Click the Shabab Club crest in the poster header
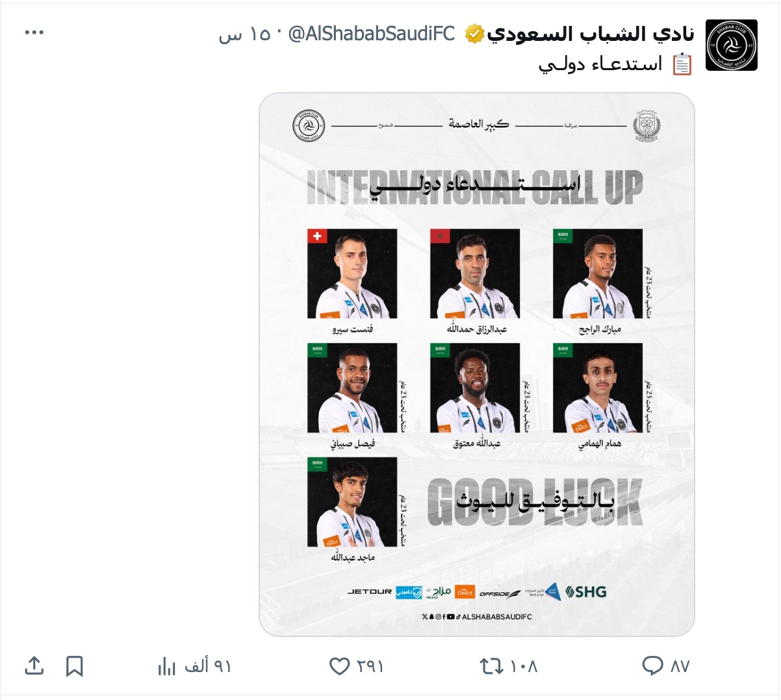781x700 pixels. (x=309, y=125)
